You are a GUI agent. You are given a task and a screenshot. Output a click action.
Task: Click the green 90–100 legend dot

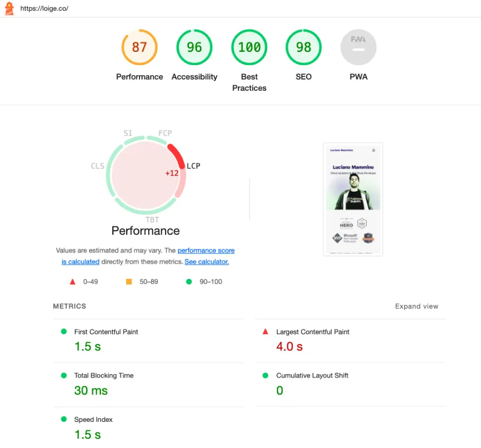pyautogui.click(x=188, y=281)
